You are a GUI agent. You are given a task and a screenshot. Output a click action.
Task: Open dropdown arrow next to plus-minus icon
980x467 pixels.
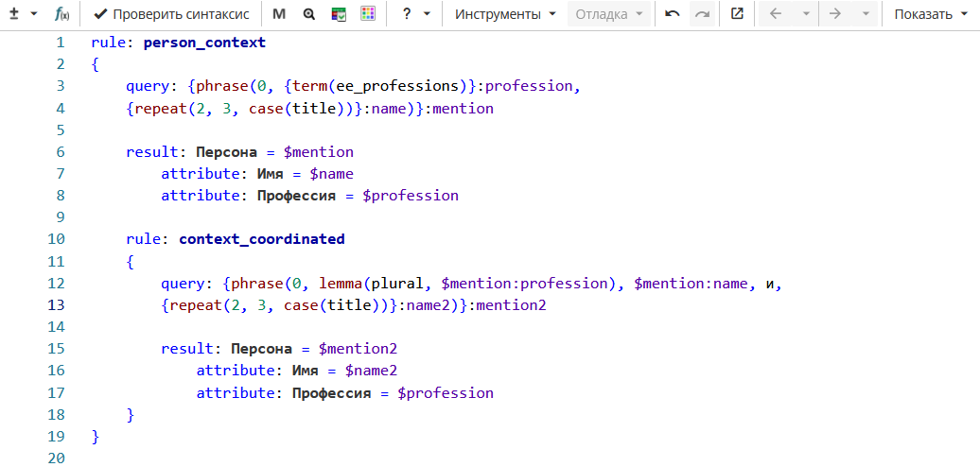point(34,14)
